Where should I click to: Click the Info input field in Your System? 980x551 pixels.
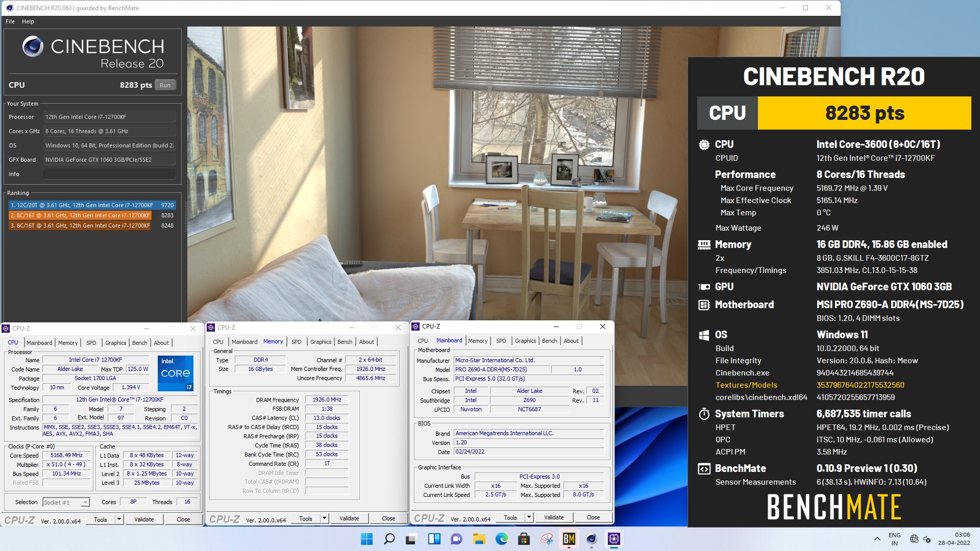tap(109, 174)
